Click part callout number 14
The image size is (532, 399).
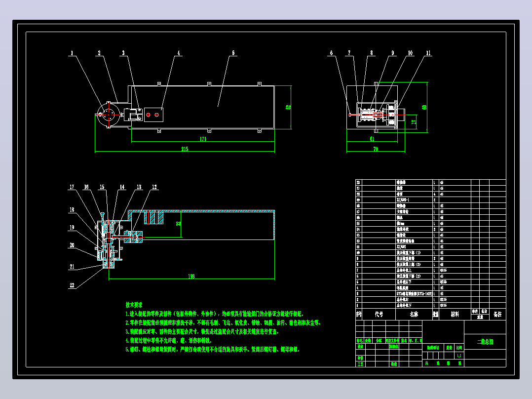(x=122, y=187)
